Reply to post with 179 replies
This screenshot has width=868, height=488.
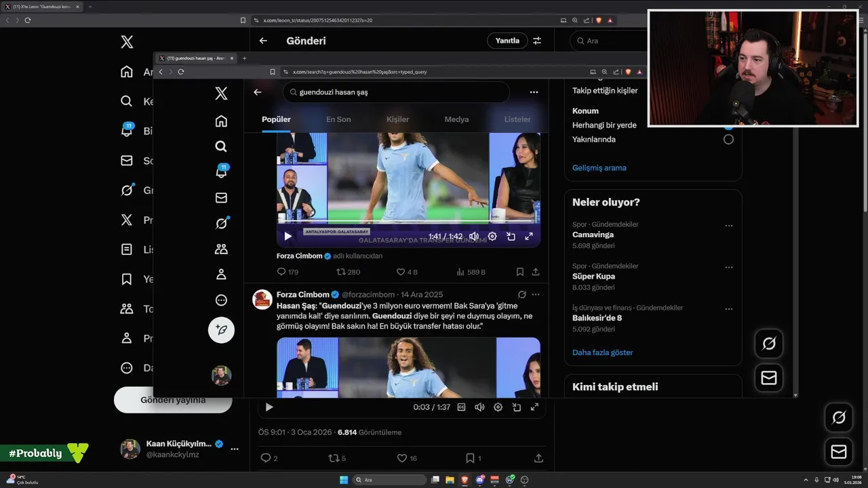pos(288,272)
